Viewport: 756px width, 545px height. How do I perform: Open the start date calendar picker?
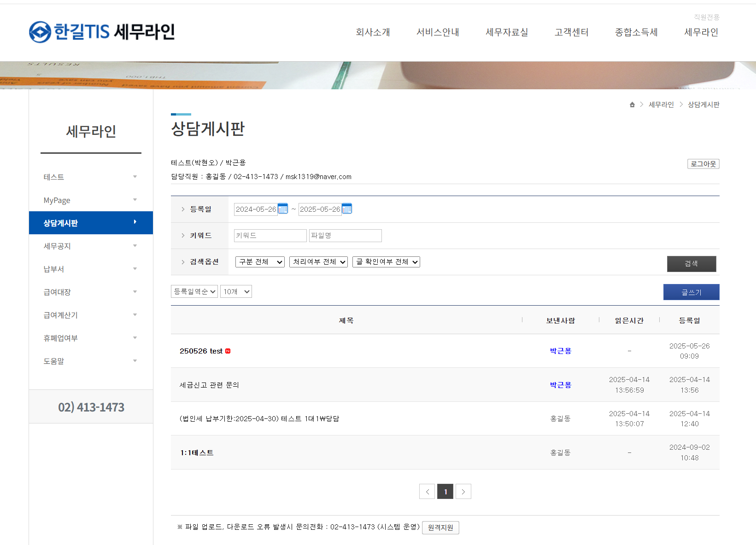pos(283,209)
